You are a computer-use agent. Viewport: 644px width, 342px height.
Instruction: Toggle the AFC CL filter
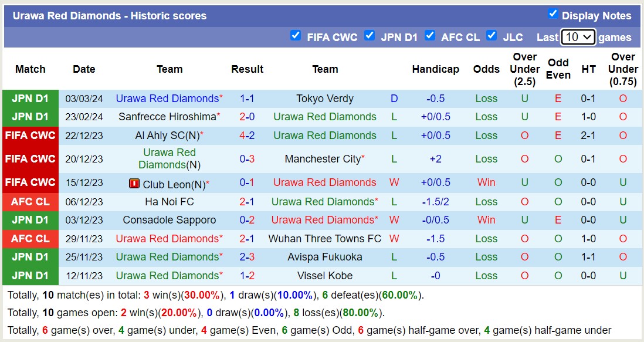pos(430,35)
